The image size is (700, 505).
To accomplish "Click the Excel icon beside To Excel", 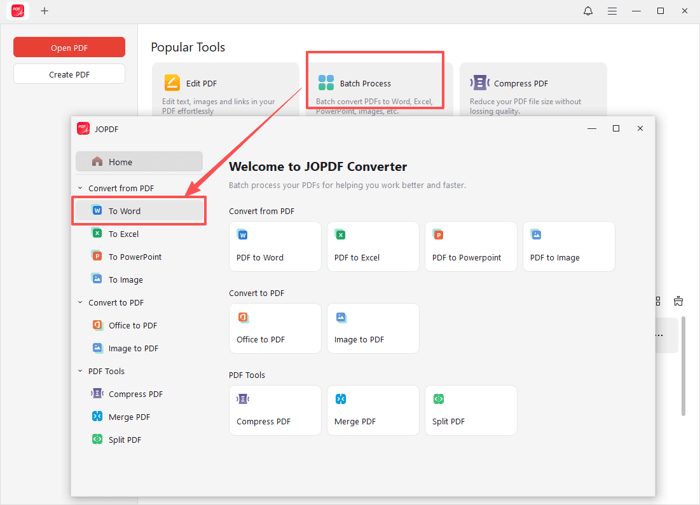I will 97,233.
